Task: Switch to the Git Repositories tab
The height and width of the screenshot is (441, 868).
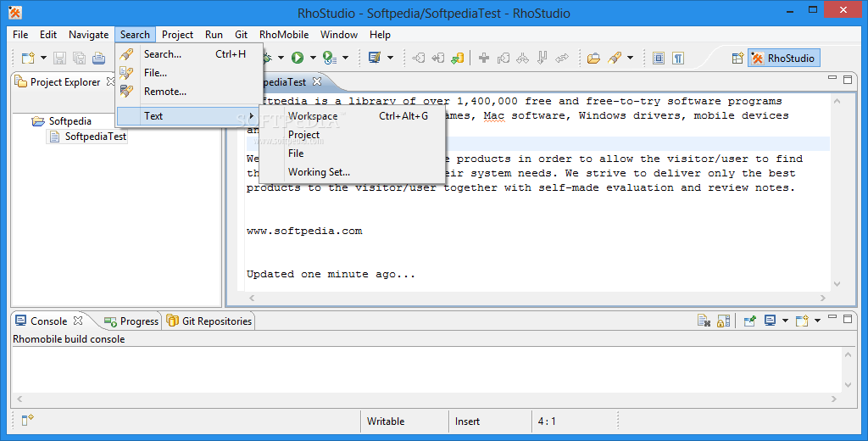Action: (209, 321)
